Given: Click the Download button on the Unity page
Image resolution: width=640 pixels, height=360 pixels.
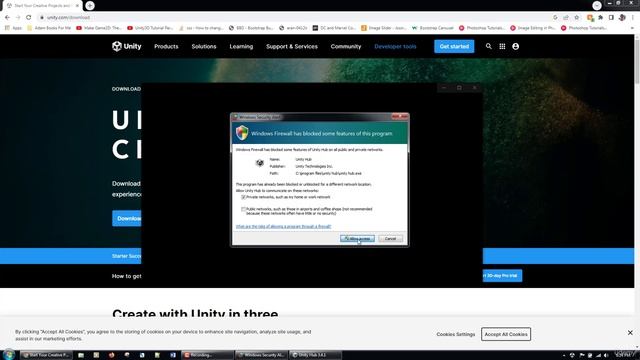Looking at the screenshot, I should [x=127, y=218].
